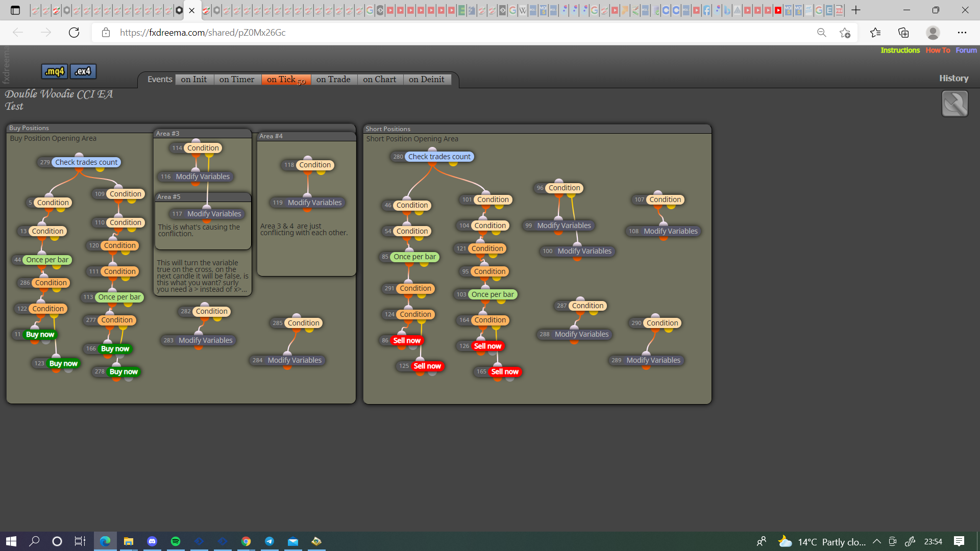
Task: Open the wrench settings tool
Action: click(x=954, y=104)
